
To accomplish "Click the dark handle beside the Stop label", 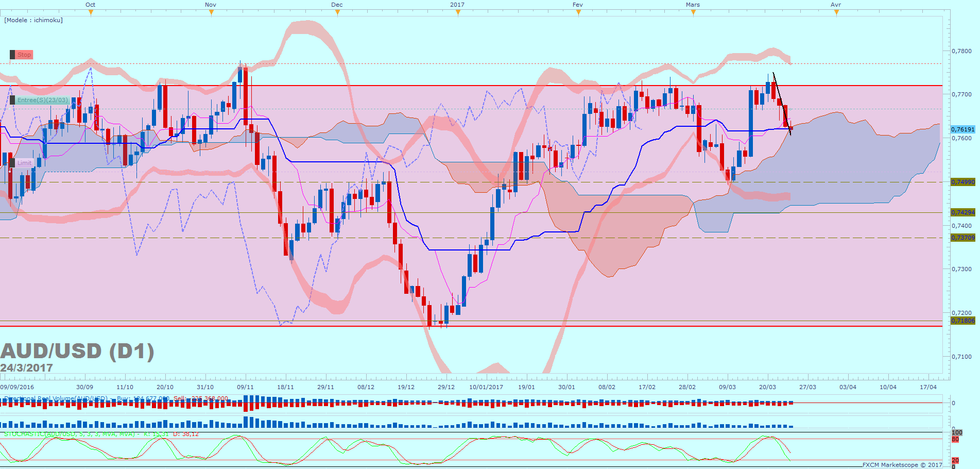I will (x=12, y=55).
